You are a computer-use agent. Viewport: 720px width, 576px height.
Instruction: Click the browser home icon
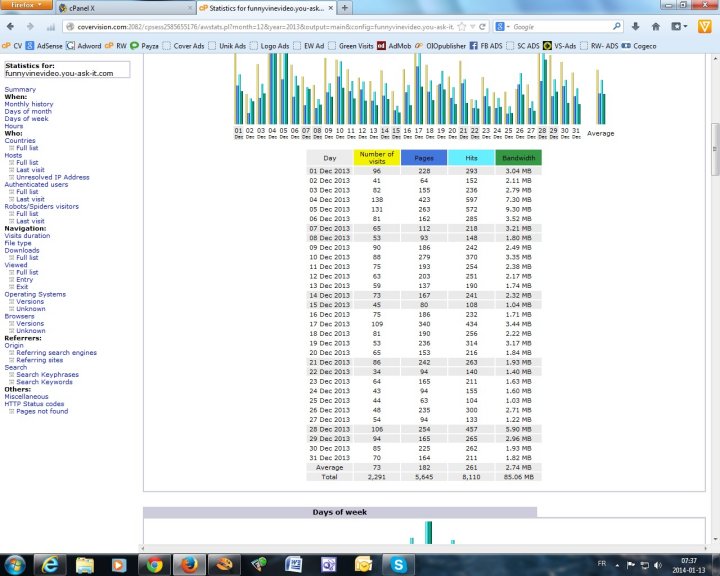(x=657, y=26)
